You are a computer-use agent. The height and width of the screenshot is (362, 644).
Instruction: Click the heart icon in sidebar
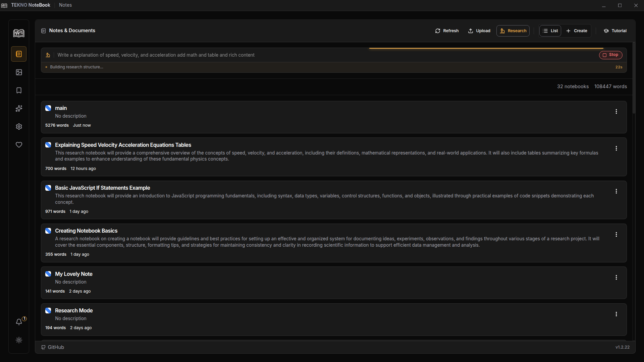tap(19, 145)
